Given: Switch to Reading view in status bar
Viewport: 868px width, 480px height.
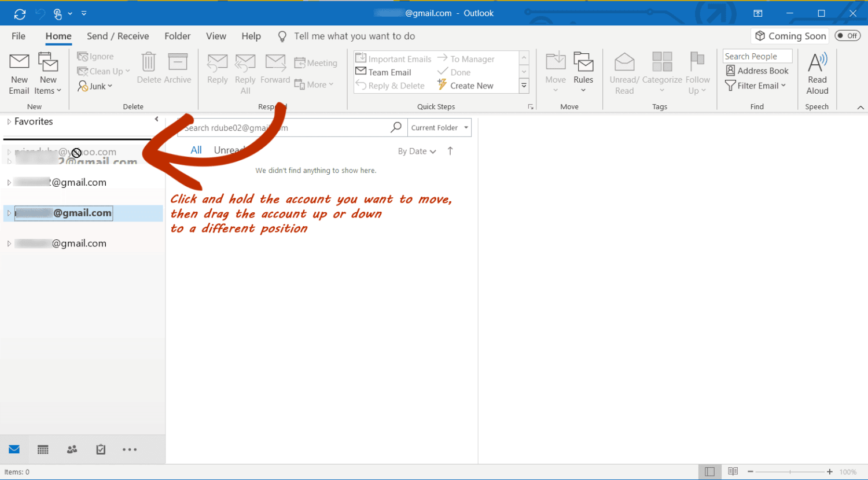Looking at the screenshot, I should point(733,472).
